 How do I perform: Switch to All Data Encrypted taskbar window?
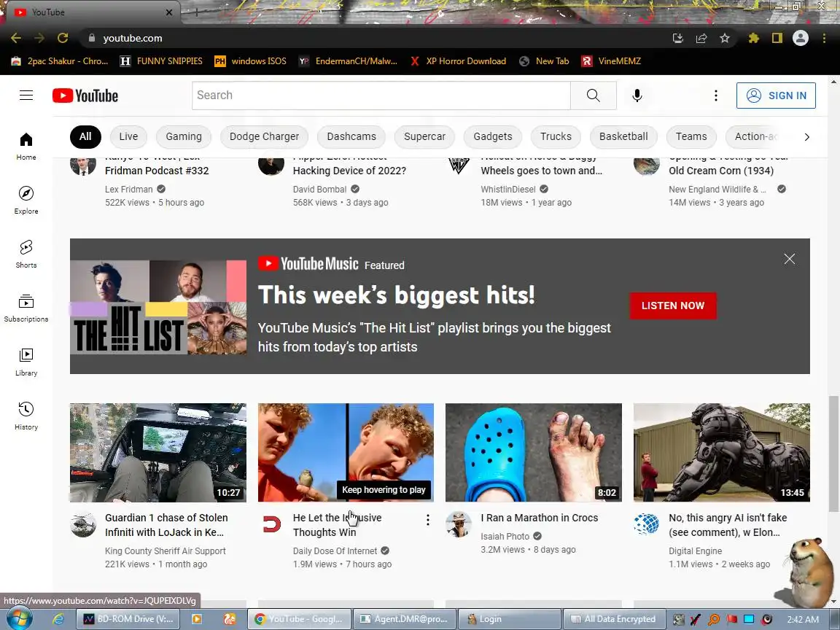coord(614,619)
